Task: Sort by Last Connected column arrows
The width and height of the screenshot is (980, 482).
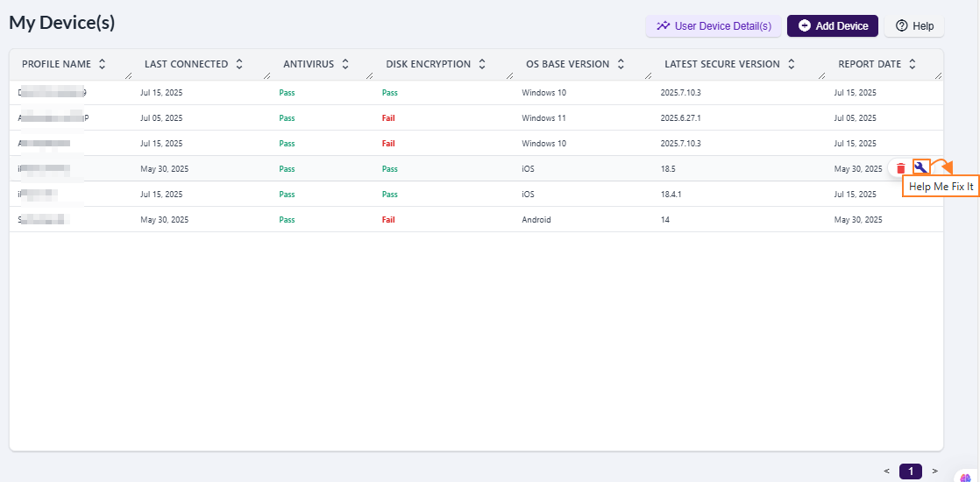Action: click(x=239, y=64)
